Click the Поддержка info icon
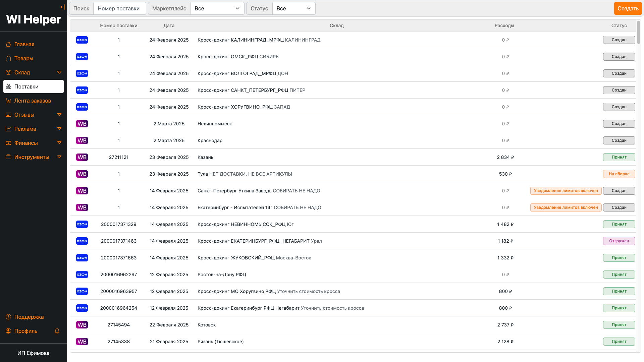Image resolution: width=644 pixels, height=362 pixels. [x=8, y=317]
